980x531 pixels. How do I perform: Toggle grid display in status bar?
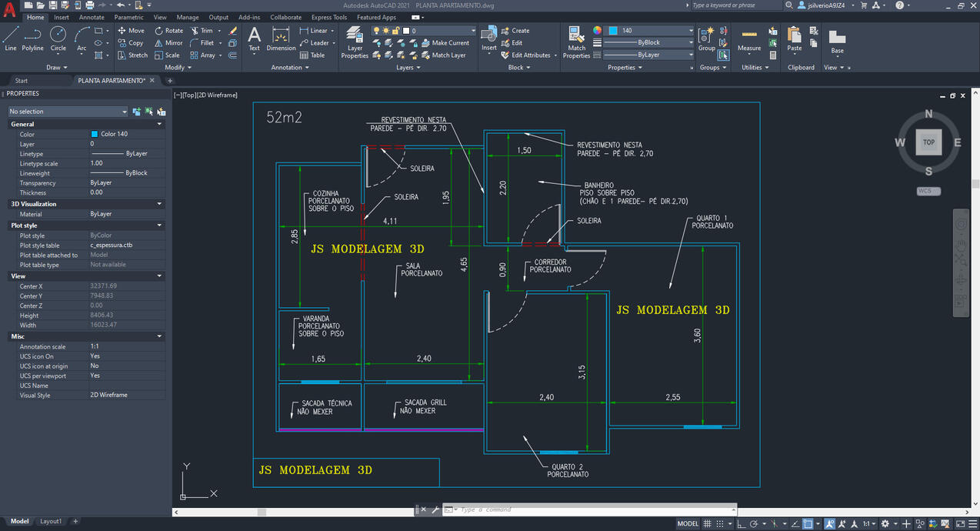point(708,523)
